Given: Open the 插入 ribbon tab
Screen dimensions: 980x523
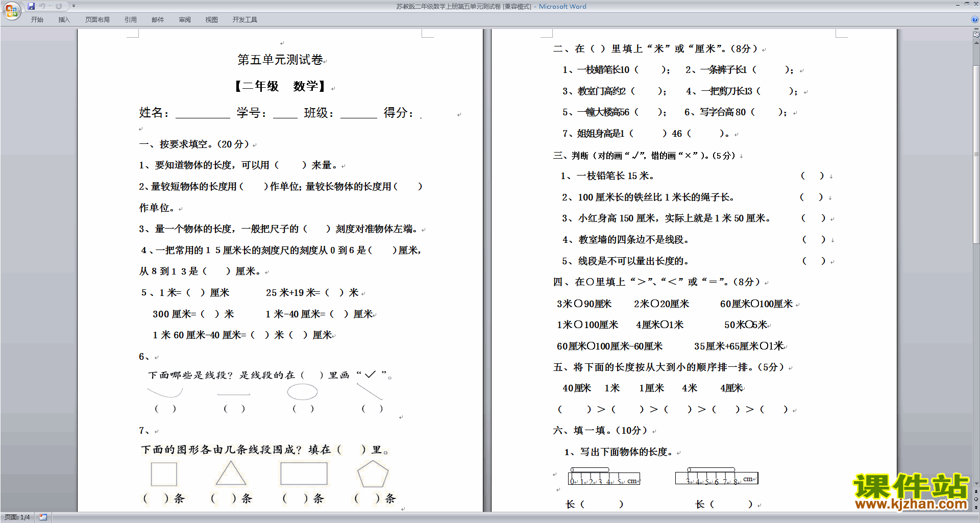Looking at the screenshot, I should tap(64, 19).
